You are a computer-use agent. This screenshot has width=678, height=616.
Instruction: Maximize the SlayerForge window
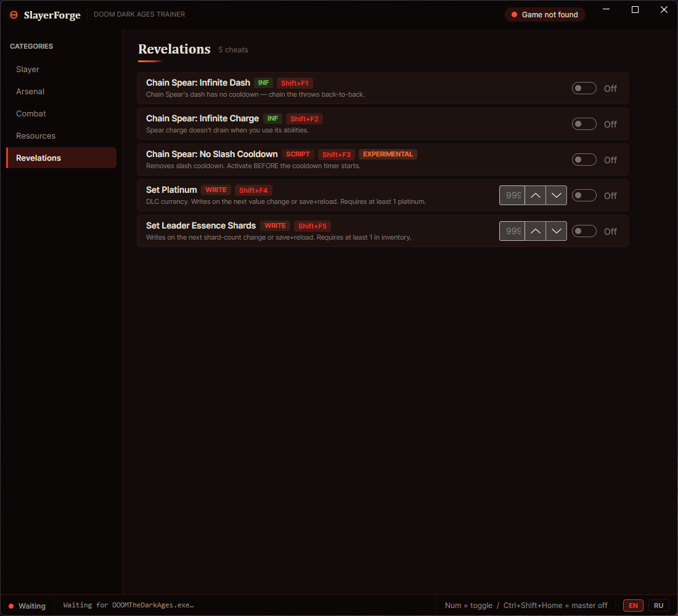635,9
